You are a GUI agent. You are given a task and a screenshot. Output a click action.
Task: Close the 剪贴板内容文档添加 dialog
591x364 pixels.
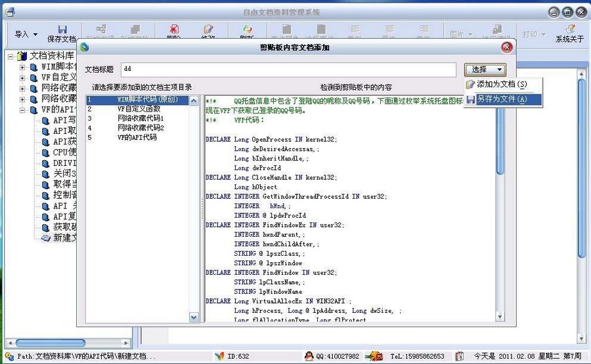click(507, 47)
